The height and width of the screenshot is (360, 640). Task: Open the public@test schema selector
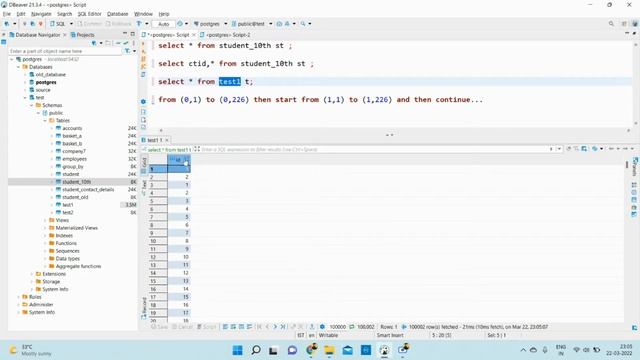(251, 24)
